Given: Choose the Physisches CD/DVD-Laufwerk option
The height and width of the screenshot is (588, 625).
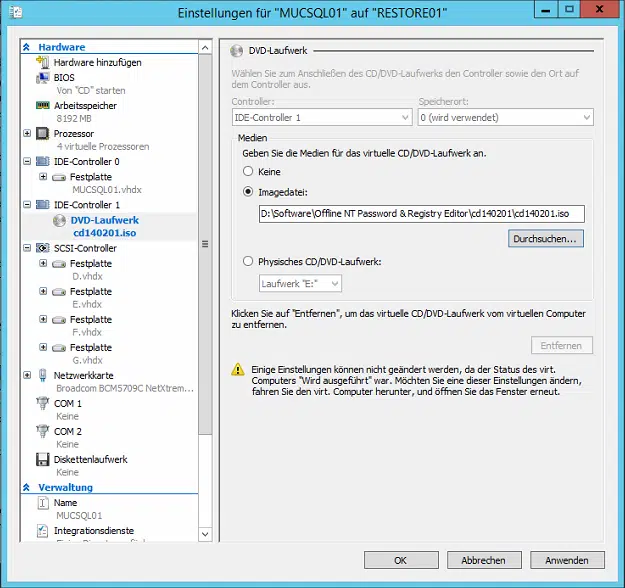Looking at the screenshot, I should point(248,262).
